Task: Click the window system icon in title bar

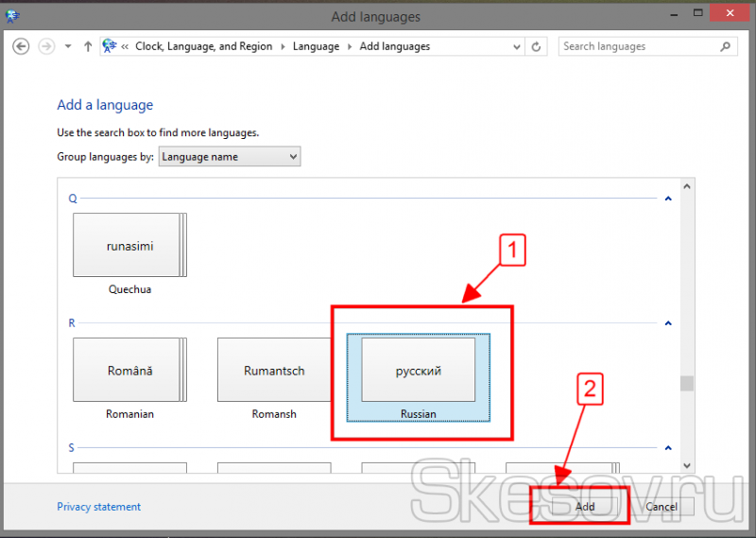Action: point(12,16)
